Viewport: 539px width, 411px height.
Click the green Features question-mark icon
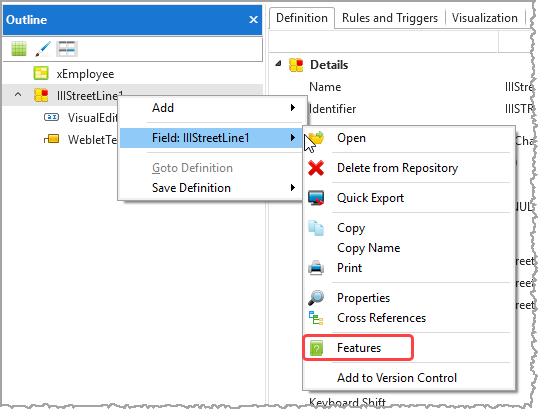tap(316, 348)
